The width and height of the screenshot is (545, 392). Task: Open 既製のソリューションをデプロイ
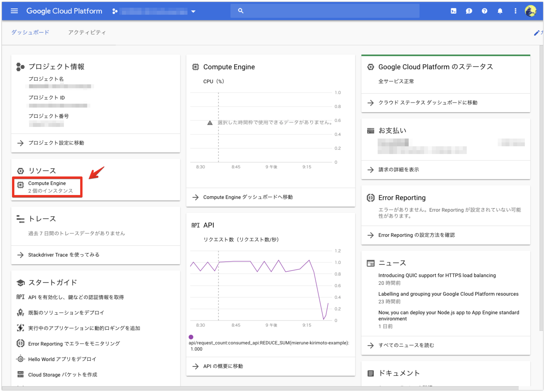(66, 313)
